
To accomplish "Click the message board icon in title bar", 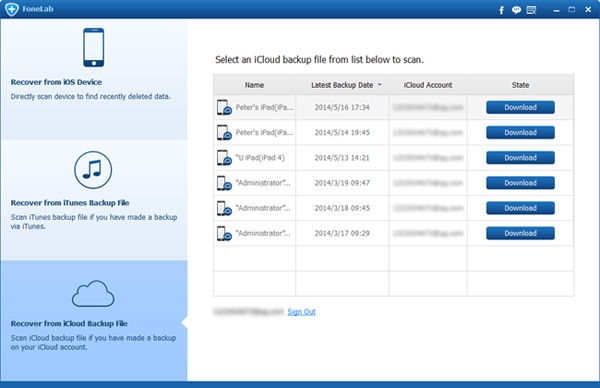I will [531, 10].
